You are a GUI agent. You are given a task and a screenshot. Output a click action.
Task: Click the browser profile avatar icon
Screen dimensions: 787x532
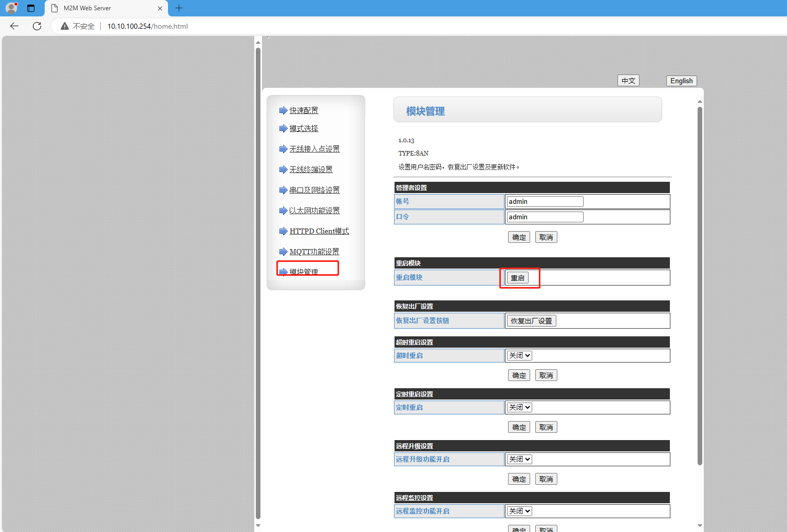point(11,8)
